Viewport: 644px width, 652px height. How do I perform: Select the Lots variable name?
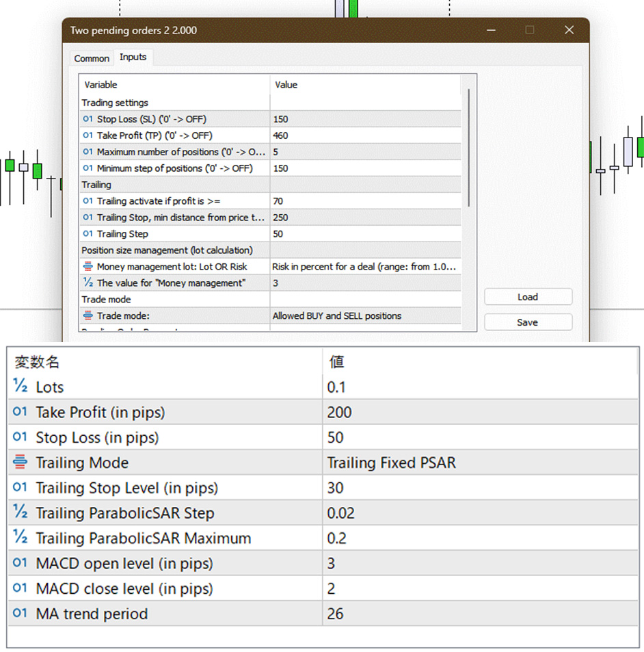pyautogui.click(x=50, y=387)
